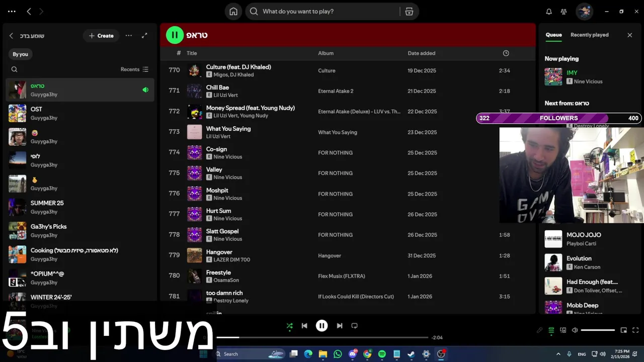Open the Create menu in the library
The width and height of the screenshot is (644, 362).
[101, 36]
